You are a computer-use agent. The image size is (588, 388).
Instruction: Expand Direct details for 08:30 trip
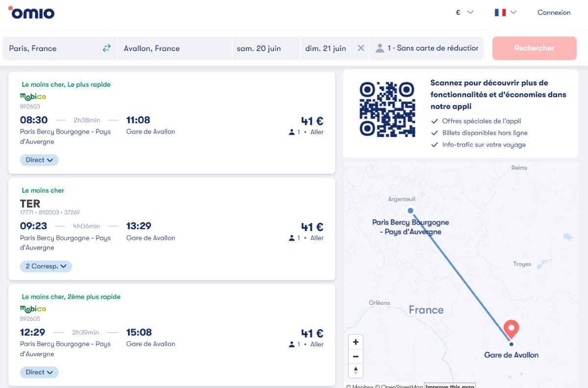click(x=39, y=160)
